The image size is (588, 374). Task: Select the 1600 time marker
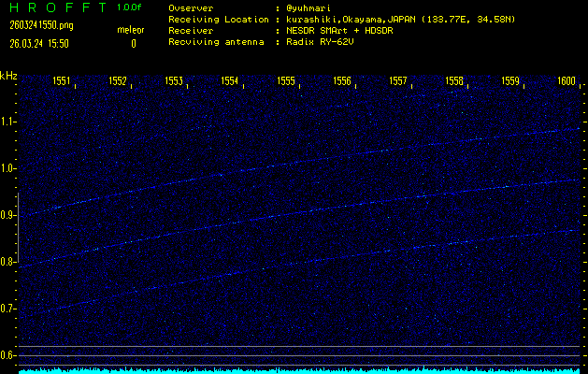(566, 81)
